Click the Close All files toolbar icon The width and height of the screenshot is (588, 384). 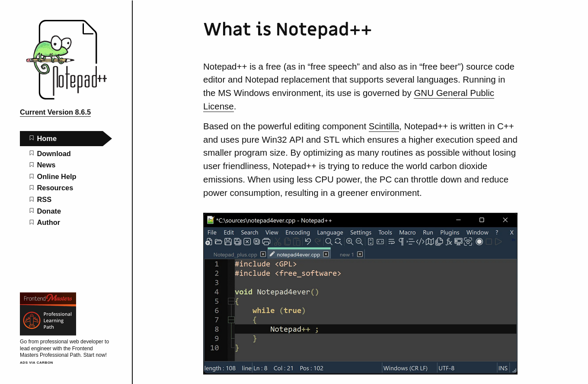pos(256,242)
